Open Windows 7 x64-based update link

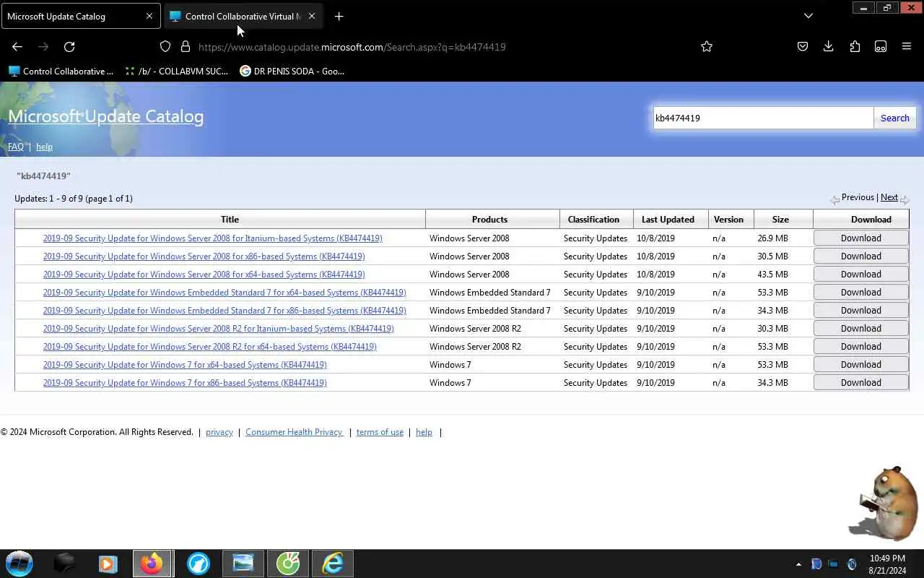(185, 365)
